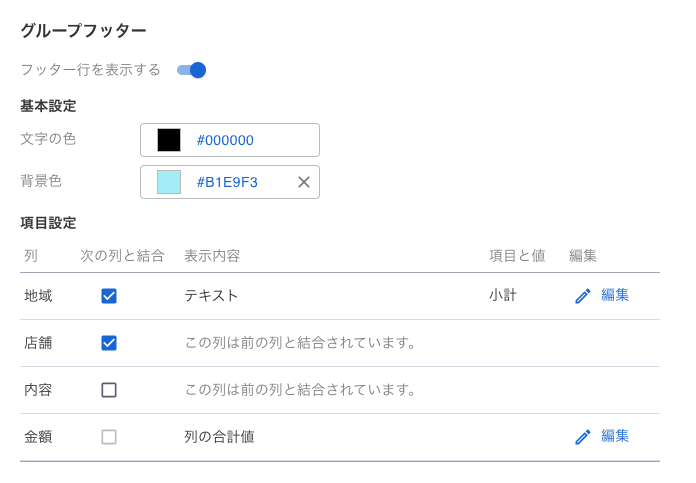This screenshot has height=483, width=696.
Task: Select the テキスト display content cell
Action: point(211,296)
